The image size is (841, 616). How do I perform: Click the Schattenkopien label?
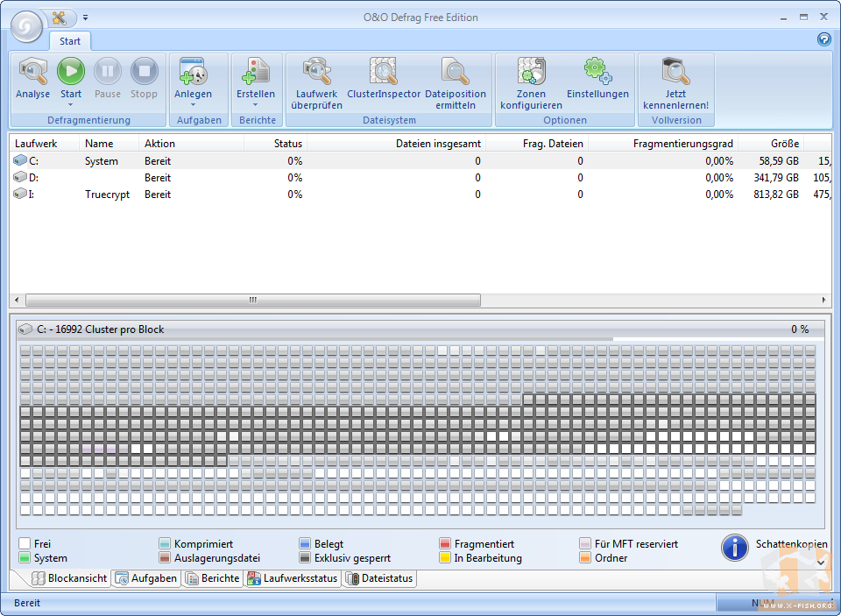click(791, 544)
